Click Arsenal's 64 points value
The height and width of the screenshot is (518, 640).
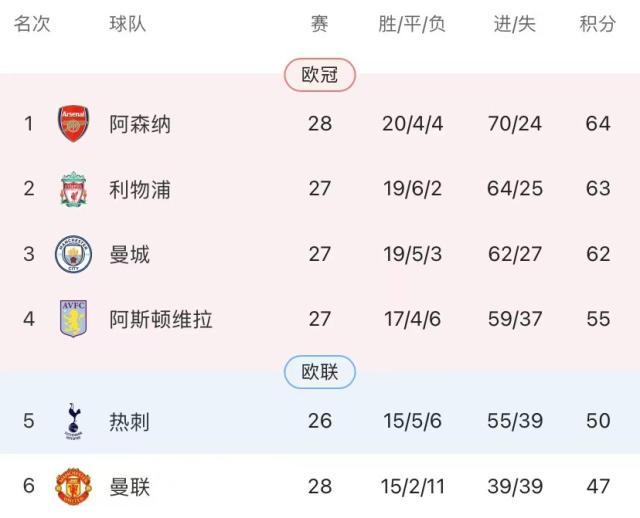[598, 124]
